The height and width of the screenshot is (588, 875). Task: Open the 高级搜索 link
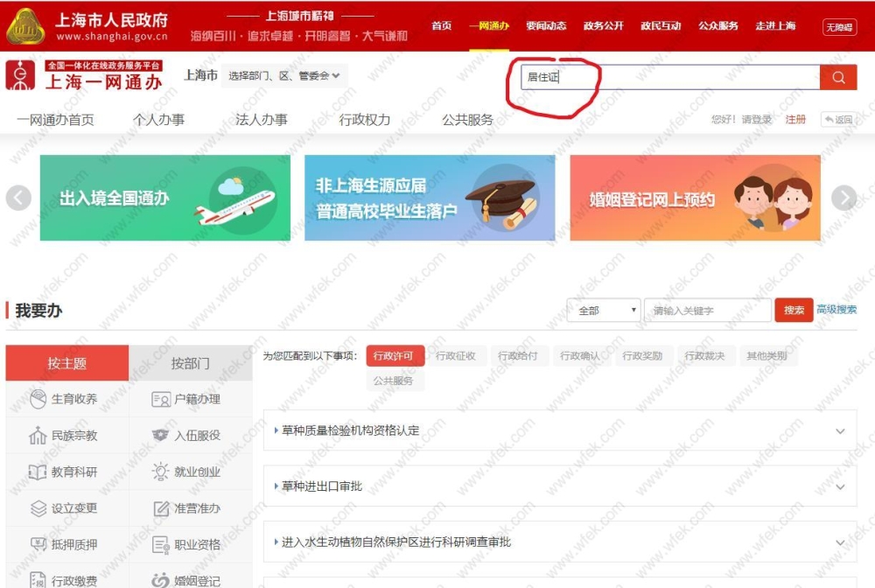[836, 310]
